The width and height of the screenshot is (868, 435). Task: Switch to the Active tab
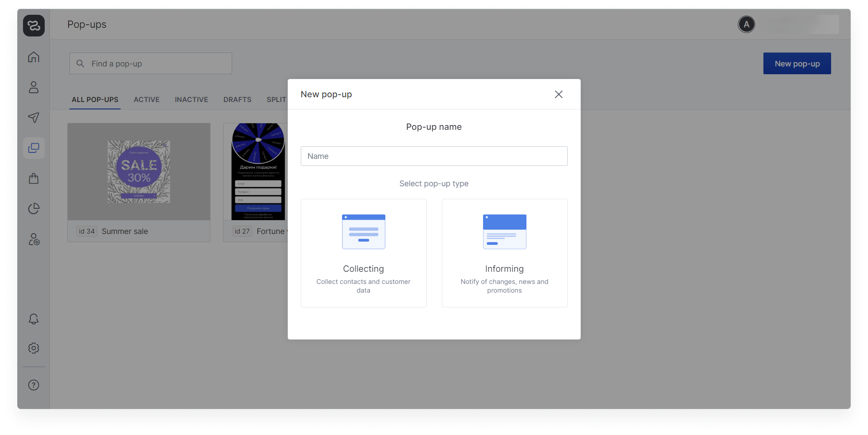coord(147,99)
